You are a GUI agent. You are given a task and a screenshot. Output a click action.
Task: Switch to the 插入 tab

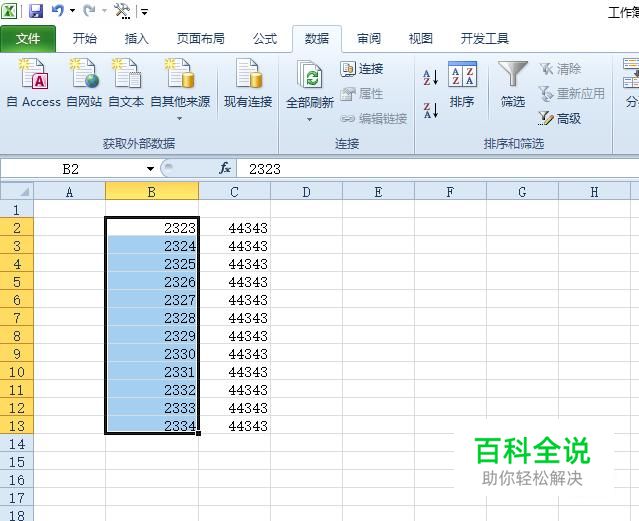137,39
